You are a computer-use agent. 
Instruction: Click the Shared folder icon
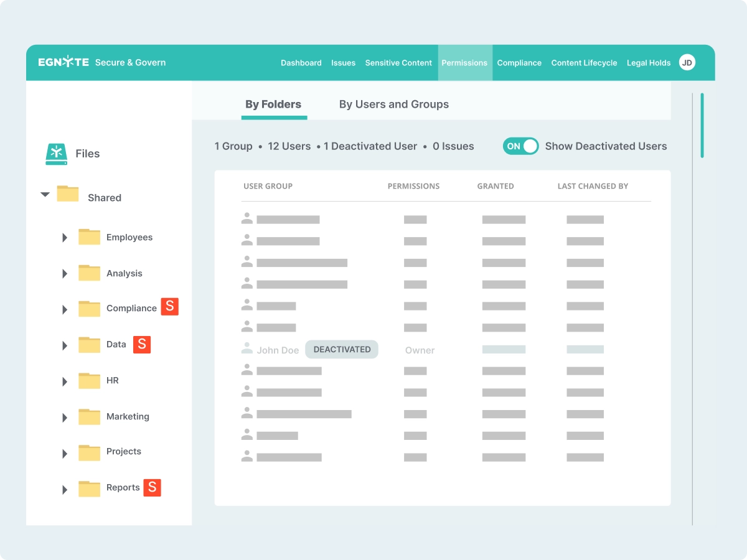[x=67, y=194]
